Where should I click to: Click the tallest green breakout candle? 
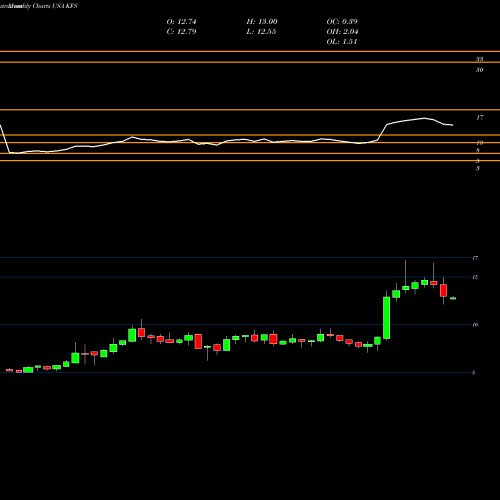click(x=386, y=318)
